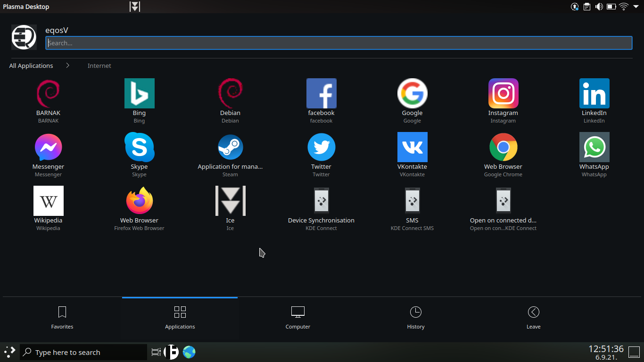The width and height of the screenshot is (644, 362).
Task: Go back to All Applications breadcrumb
Action: point(31,66)
